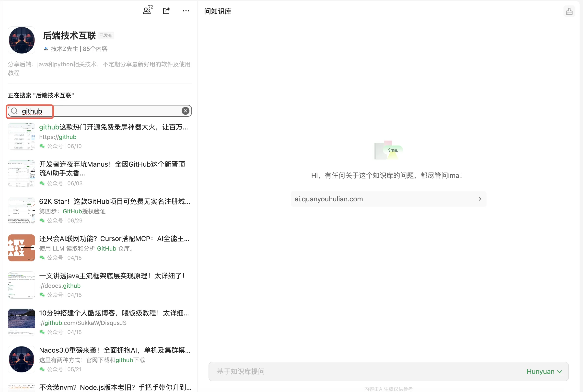Click snippet 第四步：GitHub授权验证
The width and height of the screenshot is (583, 392).
coord(72,211)
